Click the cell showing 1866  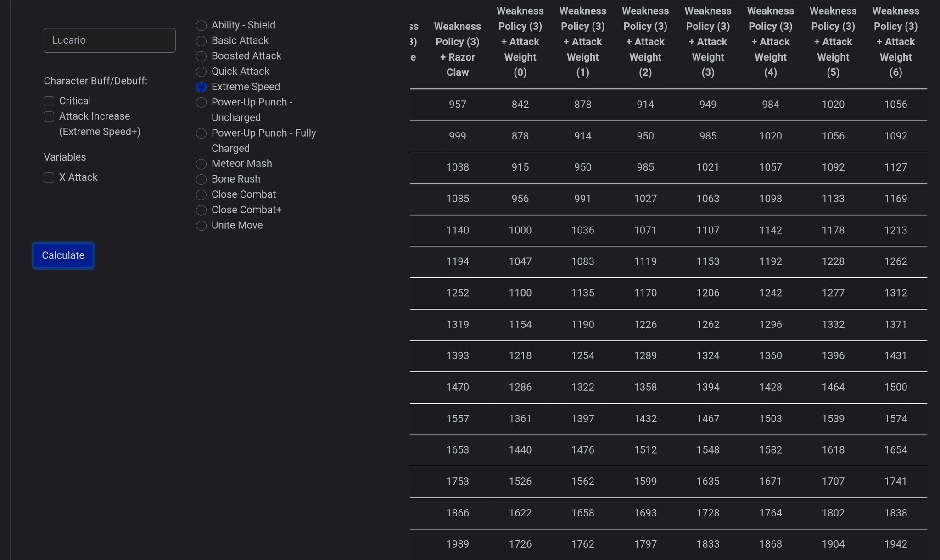coord(458,513)
